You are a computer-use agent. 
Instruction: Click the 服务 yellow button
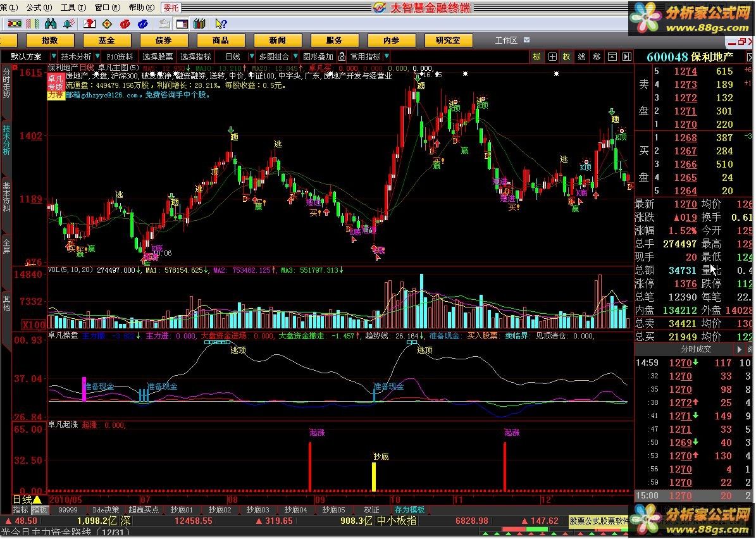point(334,40)
